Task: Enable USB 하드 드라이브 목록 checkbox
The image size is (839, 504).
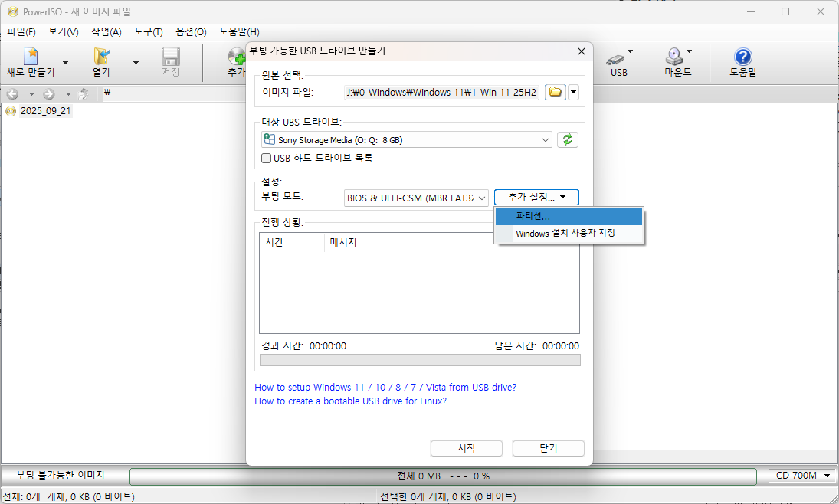Action: (266, 158)
